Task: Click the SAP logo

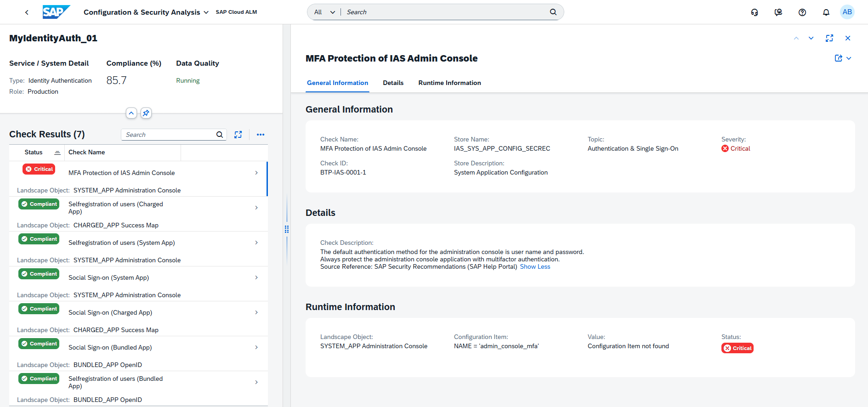Action: pyautogui.click(x=56, y=12)
